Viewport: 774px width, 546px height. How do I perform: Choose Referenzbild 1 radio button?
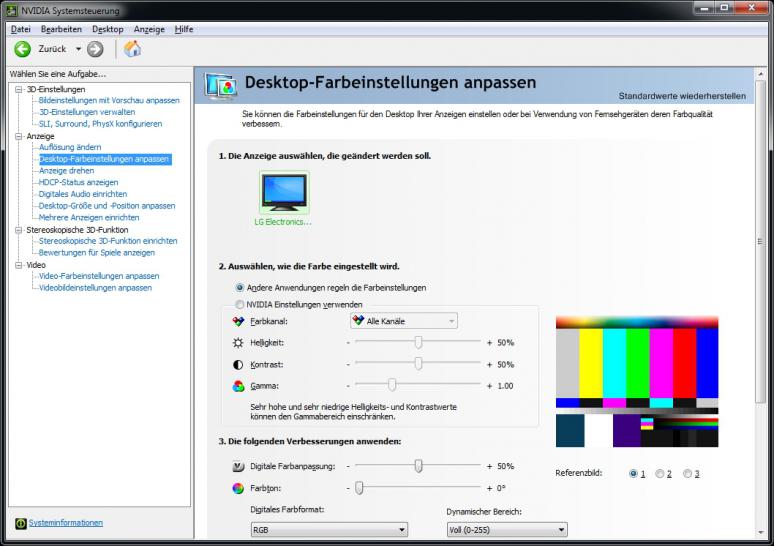pos(633,473)
